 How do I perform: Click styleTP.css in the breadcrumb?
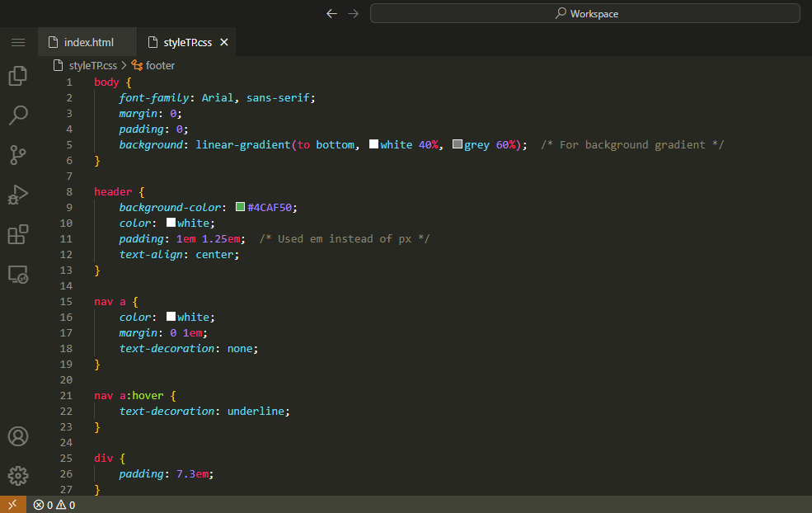[x=92, y=65]
